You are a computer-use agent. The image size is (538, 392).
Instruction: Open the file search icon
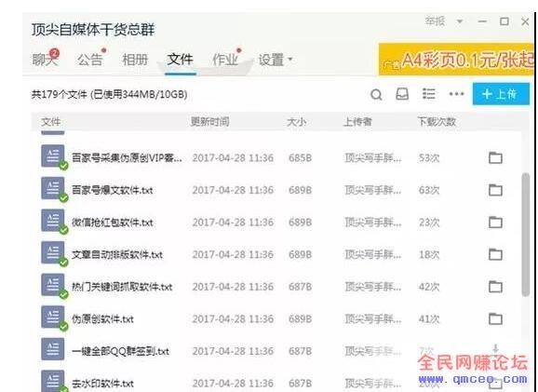click(376, 94)
